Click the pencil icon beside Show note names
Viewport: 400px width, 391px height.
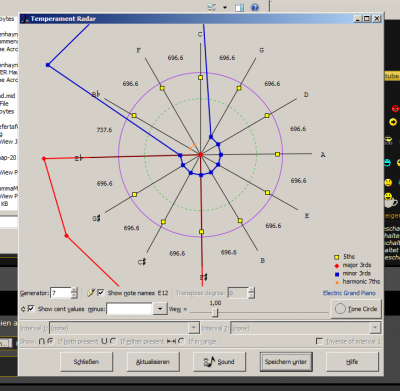pyautogui.click(x=91, y=293)
